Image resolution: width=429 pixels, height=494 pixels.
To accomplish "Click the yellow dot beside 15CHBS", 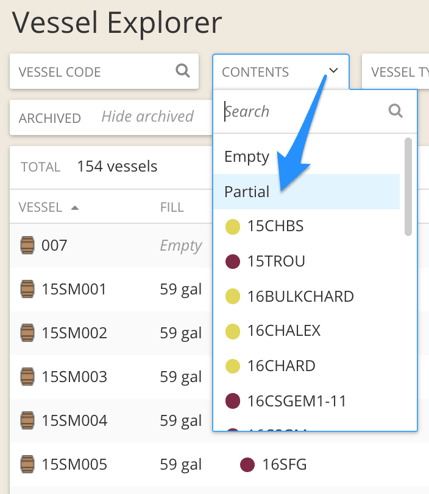I will (233, 227).
